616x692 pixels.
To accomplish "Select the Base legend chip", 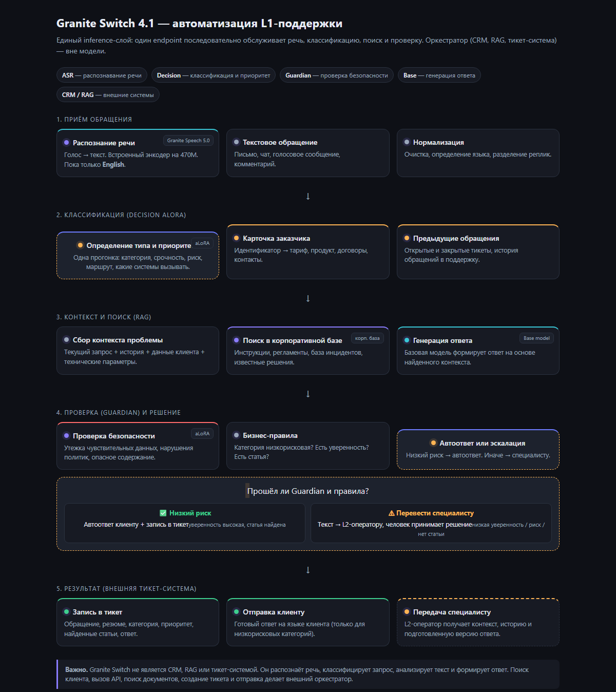I will tap(439, 75).
